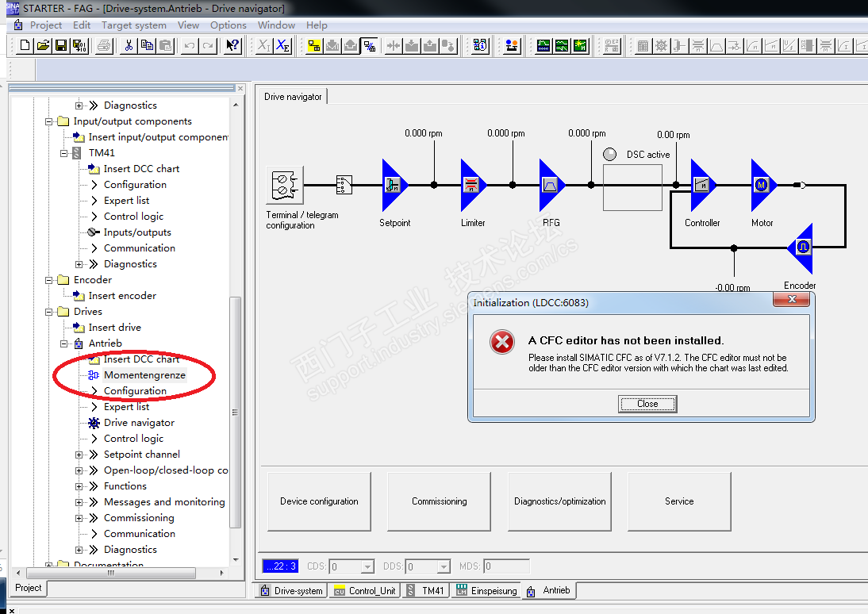The height and width of the screenshot is (614, 868).
Task: Select Inputs/outputs under TM41
Action: point(137,232)
